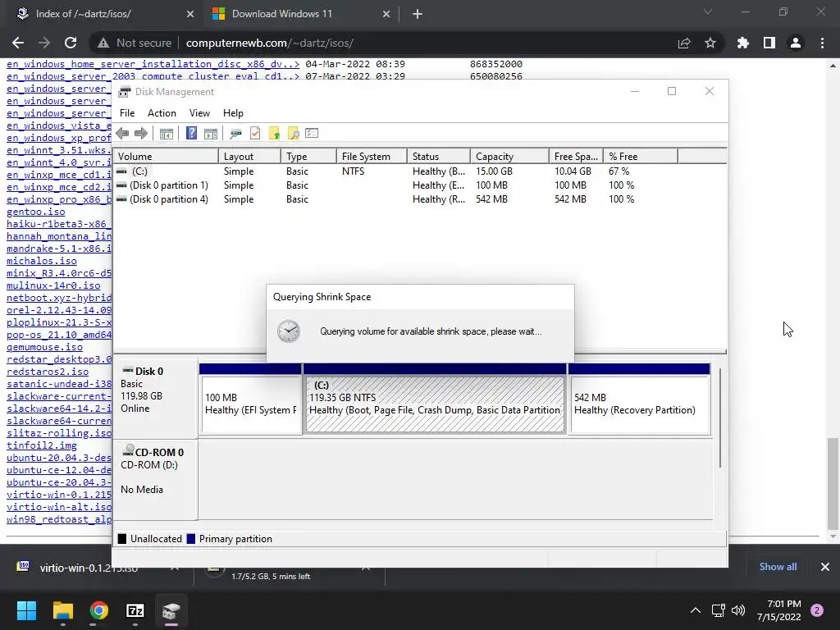This screenshot has height=630, width=840.
Task: Click the browser page vertical scrollbar thumb
Action: (x=833, y=482)
